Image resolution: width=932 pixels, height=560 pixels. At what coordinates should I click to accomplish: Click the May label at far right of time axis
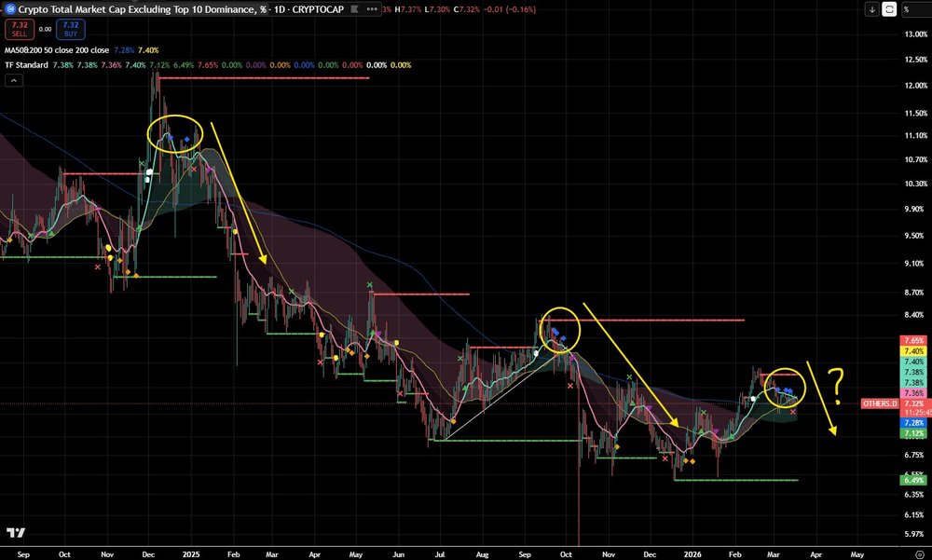(x=857, y=554)
